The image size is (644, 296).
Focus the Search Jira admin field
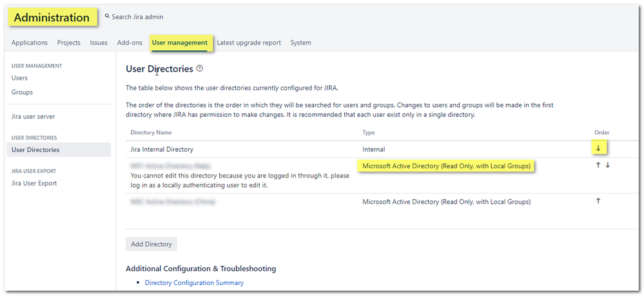pyautogui.click(x=137, y=17)
